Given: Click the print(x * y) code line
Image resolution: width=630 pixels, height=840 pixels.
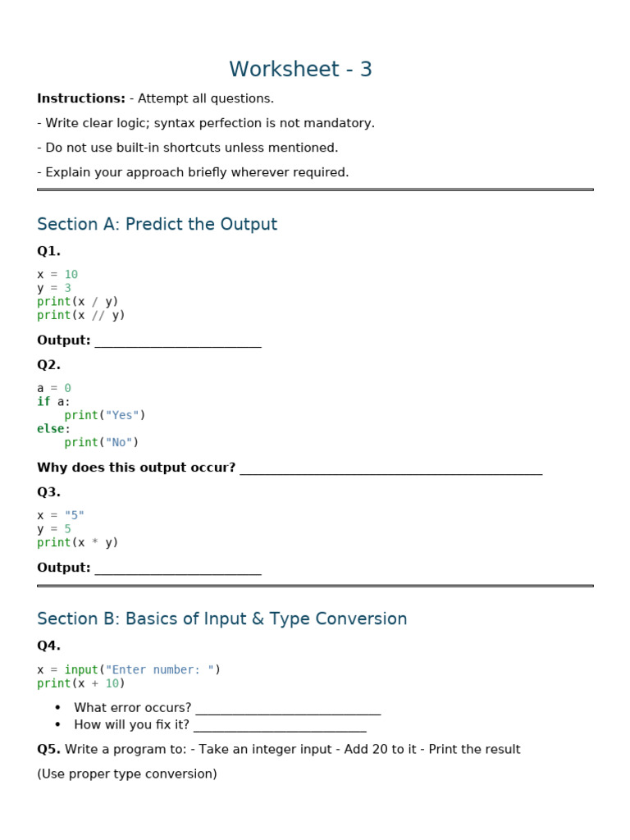Looking at the screenshot, I should (x=78, y=543).
